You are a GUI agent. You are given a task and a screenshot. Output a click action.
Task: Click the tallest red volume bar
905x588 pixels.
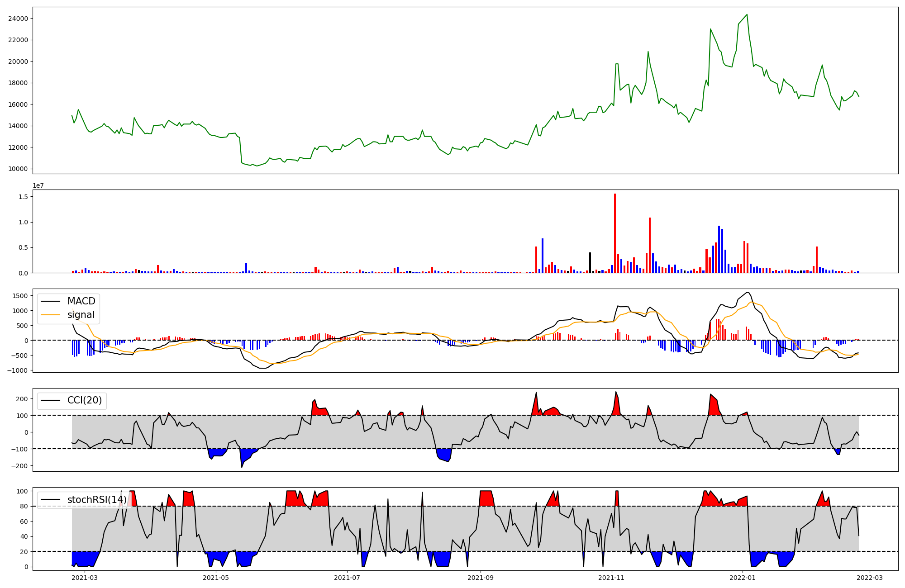pyautogui.click(x=615, y=233)
